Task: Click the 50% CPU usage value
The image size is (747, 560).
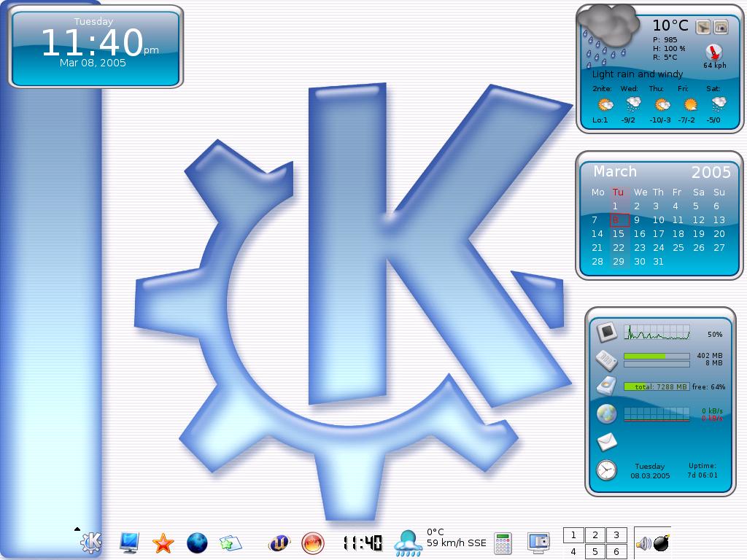Action: (715, 334)
